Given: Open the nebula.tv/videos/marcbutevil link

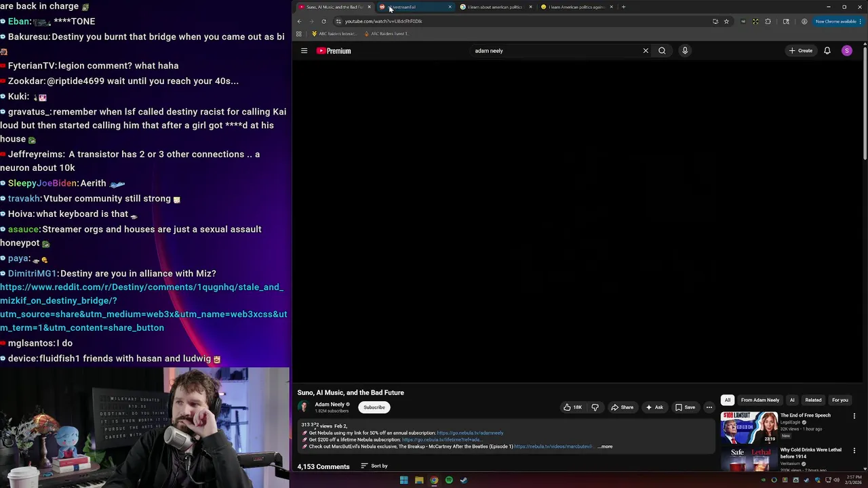Looking at the screenshot, I should coord(553,447).
